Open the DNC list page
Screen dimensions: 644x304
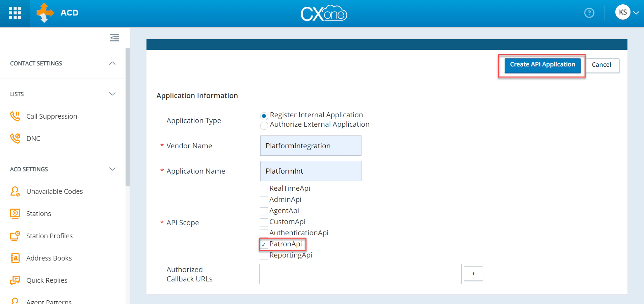pos(33,139)
